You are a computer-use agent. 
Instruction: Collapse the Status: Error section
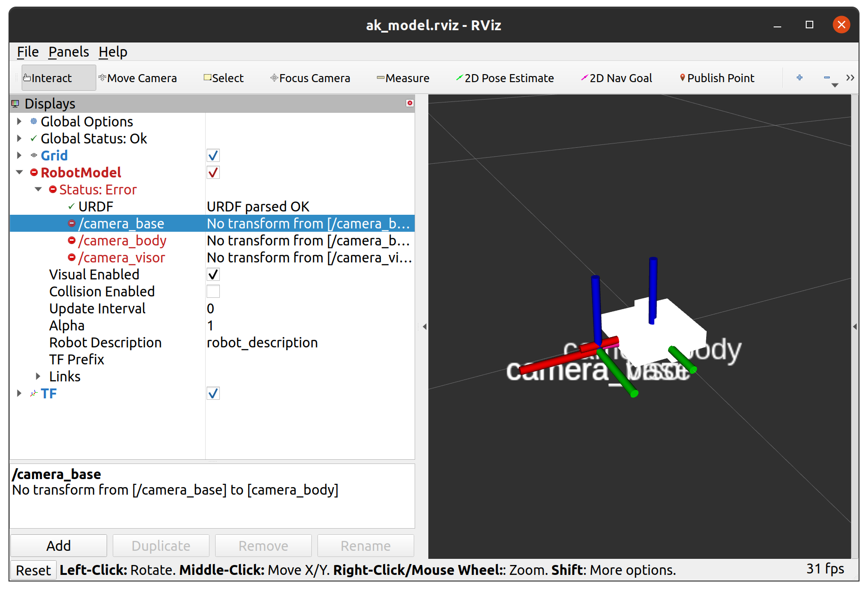coord(38,189)
